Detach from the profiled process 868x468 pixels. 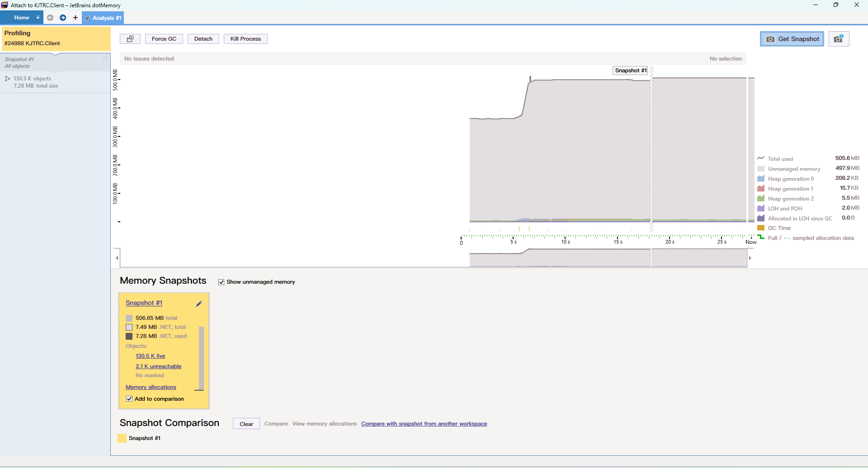203,39
